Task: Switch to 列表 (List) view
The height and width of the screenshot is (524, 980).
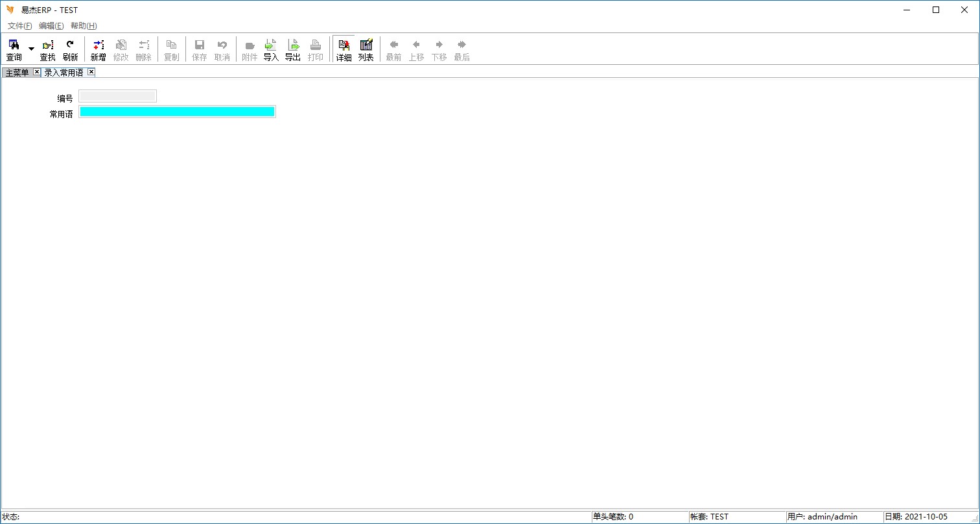Action: point(366,49)
